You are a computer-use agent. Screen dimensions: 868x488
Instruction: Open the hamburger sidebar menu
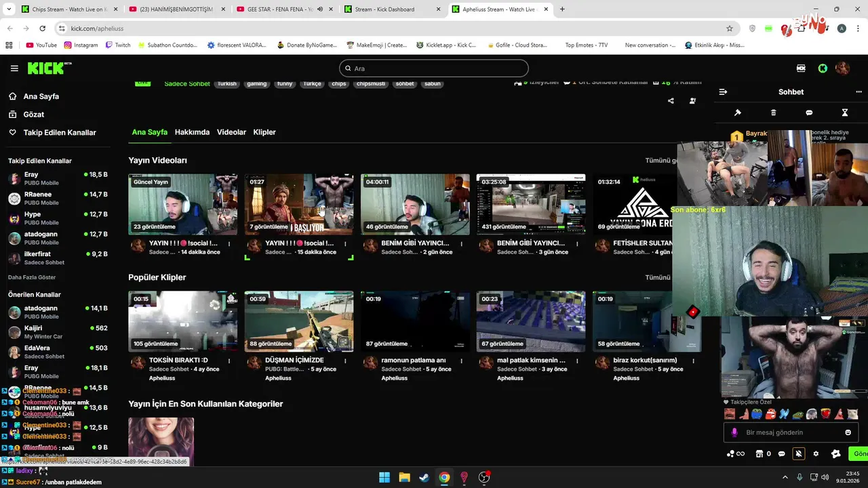[x=14, y=68]
